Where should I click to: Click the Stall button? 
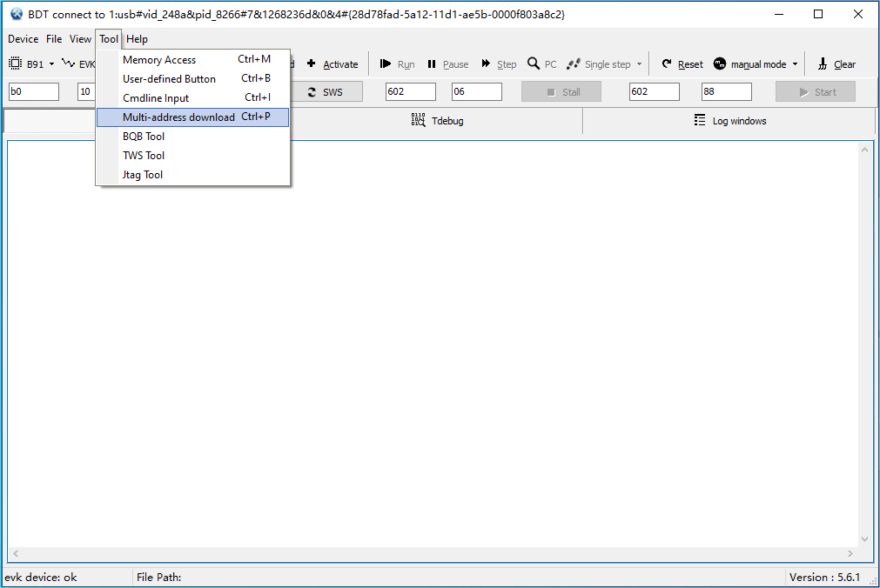[561, 91]
